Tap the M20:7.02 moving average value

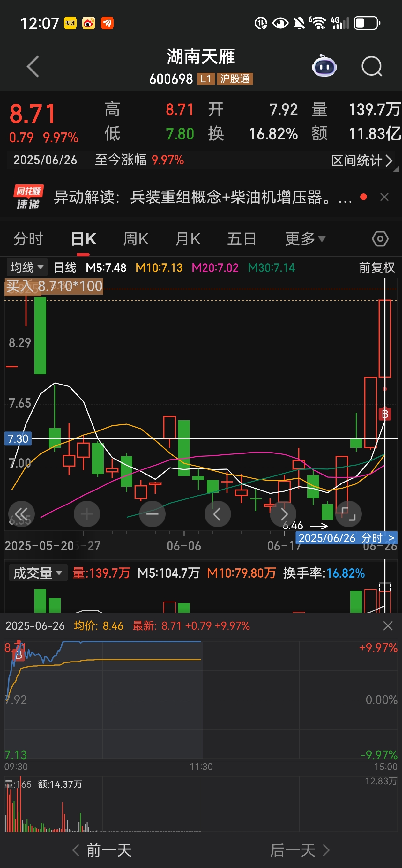point(215,267)
